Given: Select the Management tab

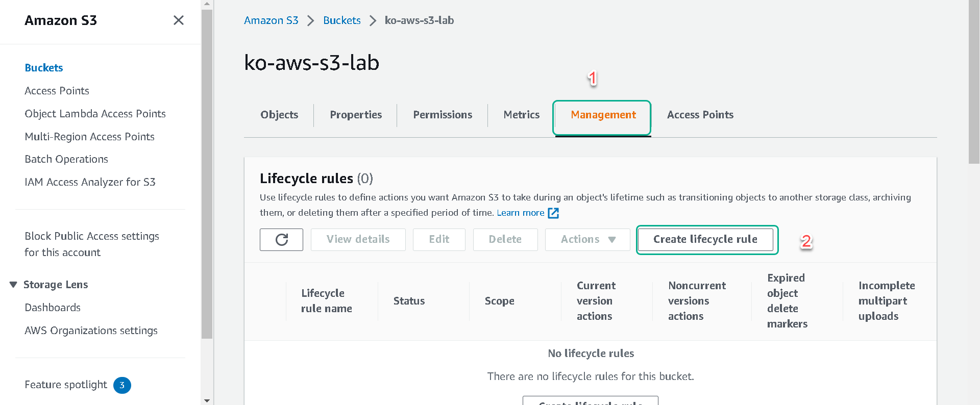Looking at the screenshot, I should point(603,115).
